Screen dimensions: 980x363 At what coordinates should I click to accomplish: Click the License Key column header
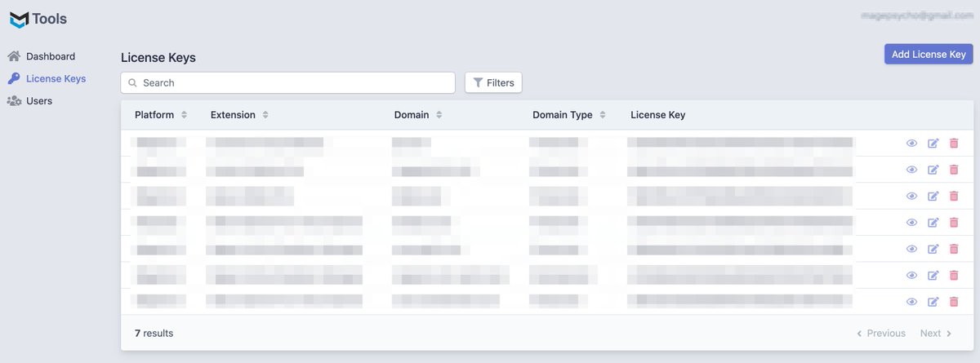(x=657, y=115)
